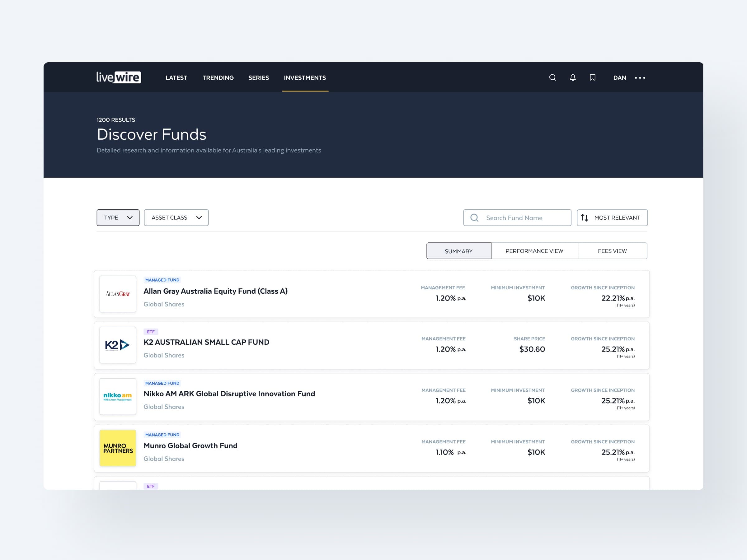This screenshot has height=560, width=747.
Task: Click the Managed Fund tag on Allan Gray
Action: coord(162,280)
